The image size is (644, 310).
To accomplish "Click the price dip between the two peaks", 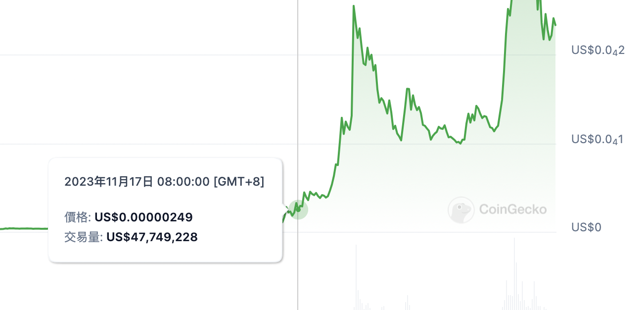I will click(460, 144).
